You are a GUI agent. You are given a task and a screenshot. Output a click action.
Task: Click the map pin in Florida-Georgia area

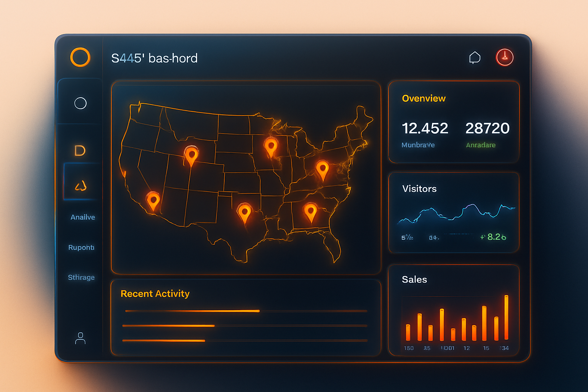[x=310, y=211]
